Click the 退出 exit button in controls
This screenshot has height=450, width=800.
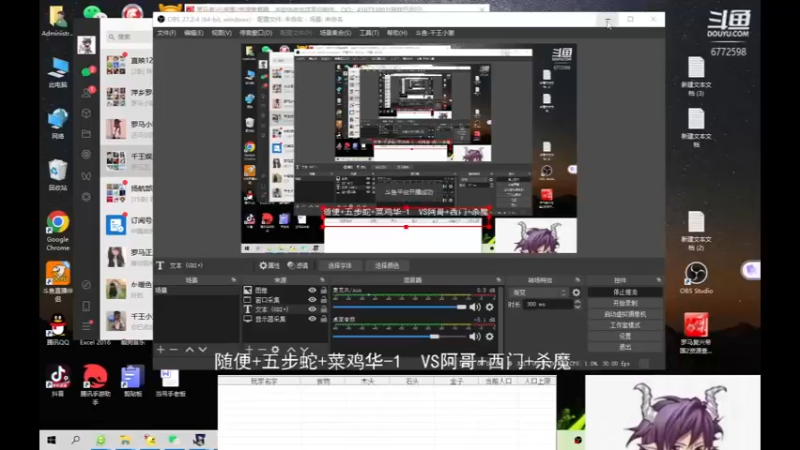tap(625, 347)
